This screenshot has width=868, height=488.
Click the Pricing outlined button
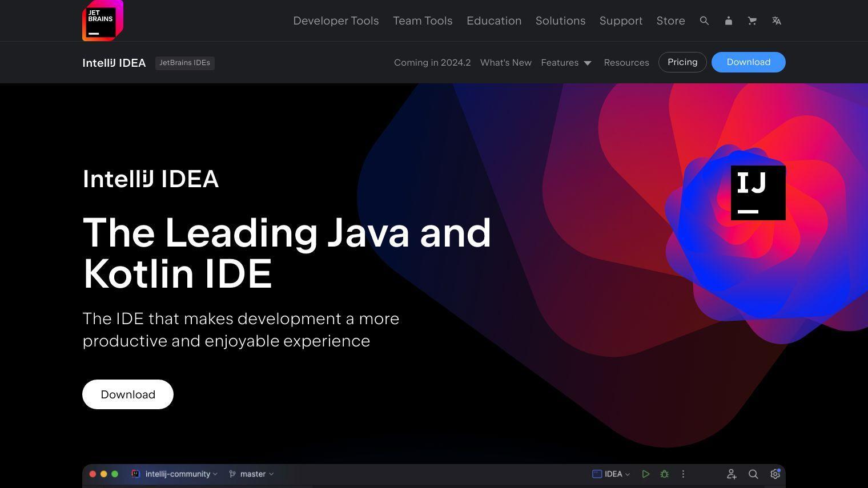point(682,62)
